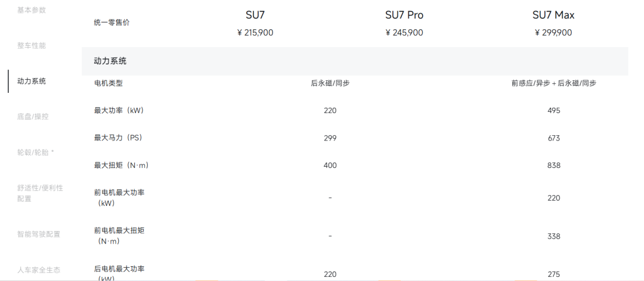Select the SU7 Pro model heading

404,15
